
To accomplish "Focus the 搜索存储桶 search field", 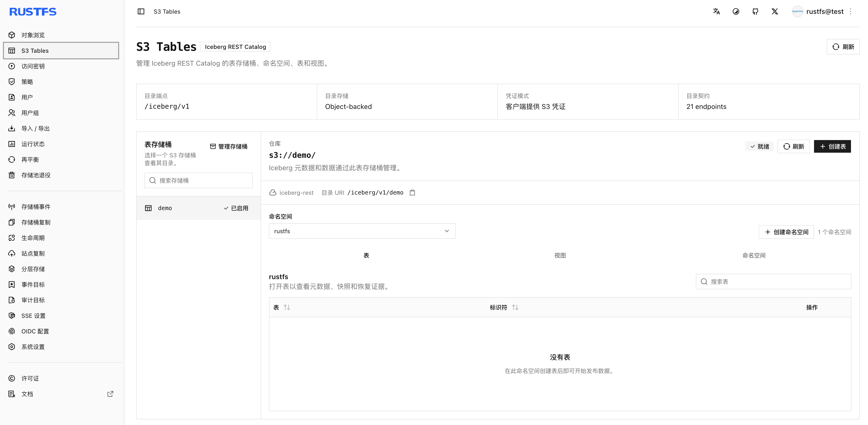I will 198,181.
